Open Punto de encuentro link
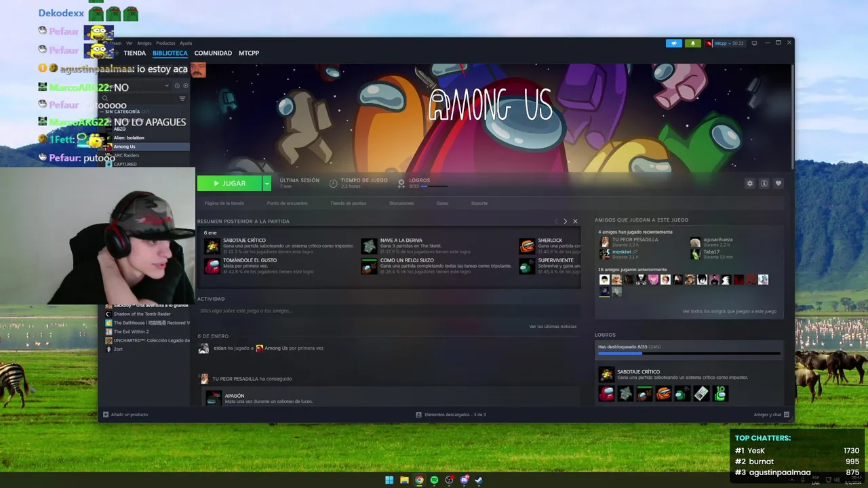This screenshot has width=868, height=488. click(x=287, y=203)
